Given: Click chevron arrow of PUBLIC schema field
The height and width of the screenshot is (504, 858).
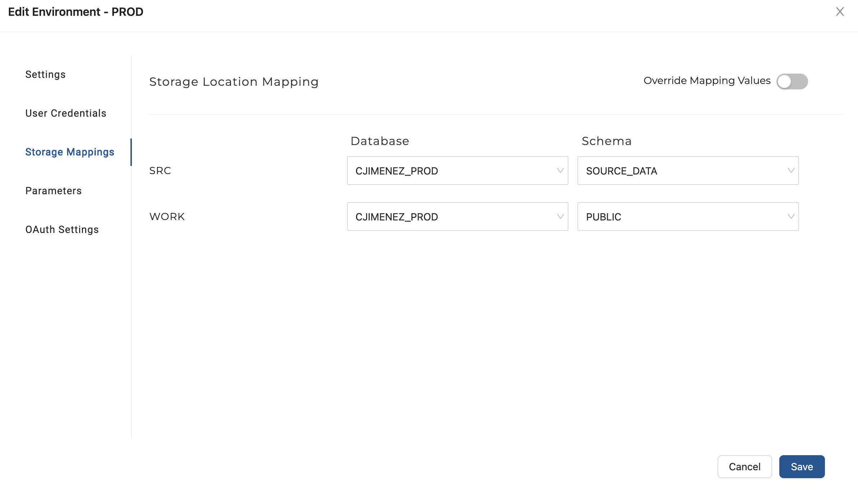Looking at the screenshot, I should (x=791, y=217).
